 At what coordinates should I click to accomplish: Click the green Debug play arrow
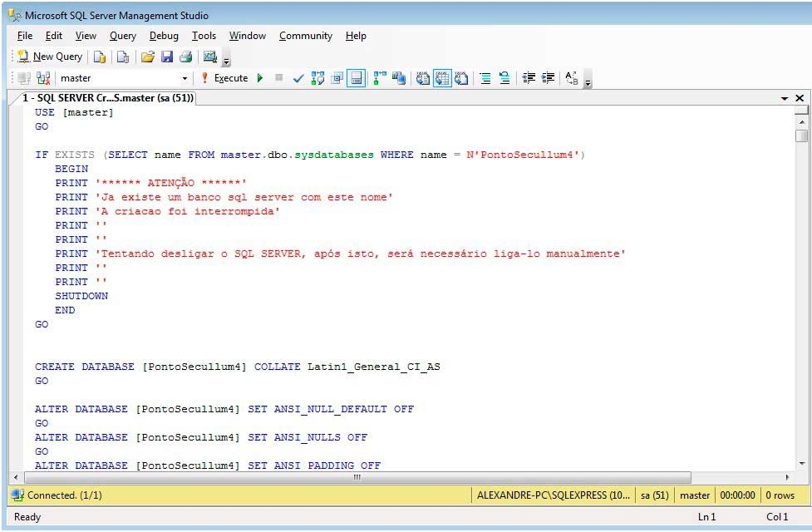pyautogui.click(x=260, y=78)
